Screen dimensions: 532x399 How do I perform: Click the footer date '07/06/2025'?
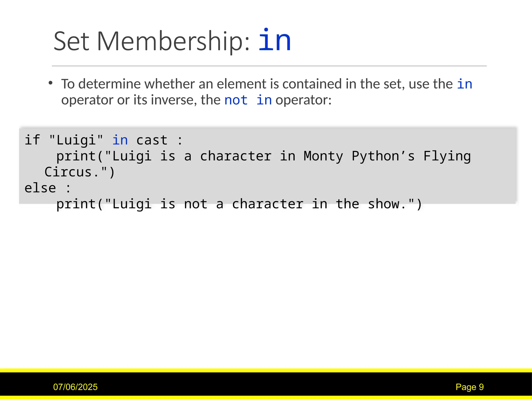pyautogui.click(x=75, y=387)
